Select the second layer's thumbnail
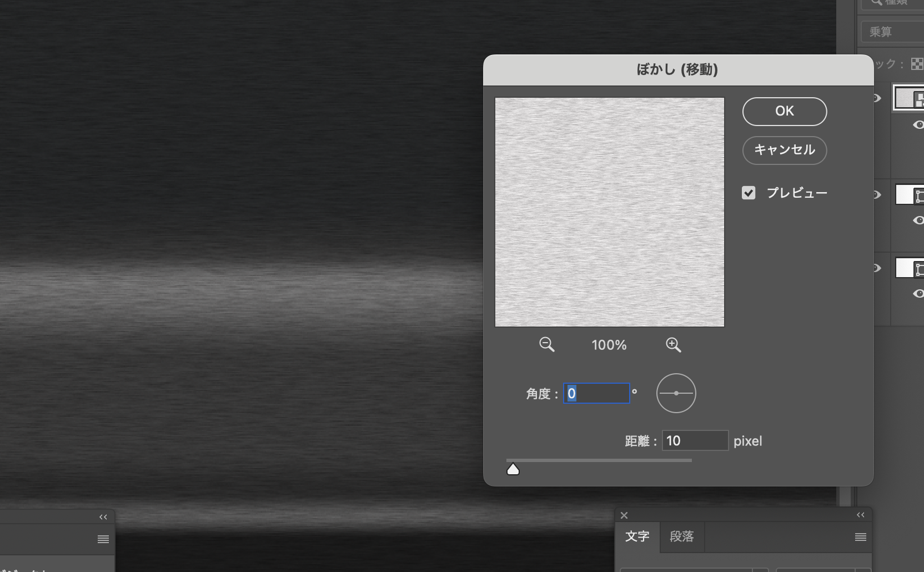This screenshot has width=924, height=572. [x=910, y=195]
